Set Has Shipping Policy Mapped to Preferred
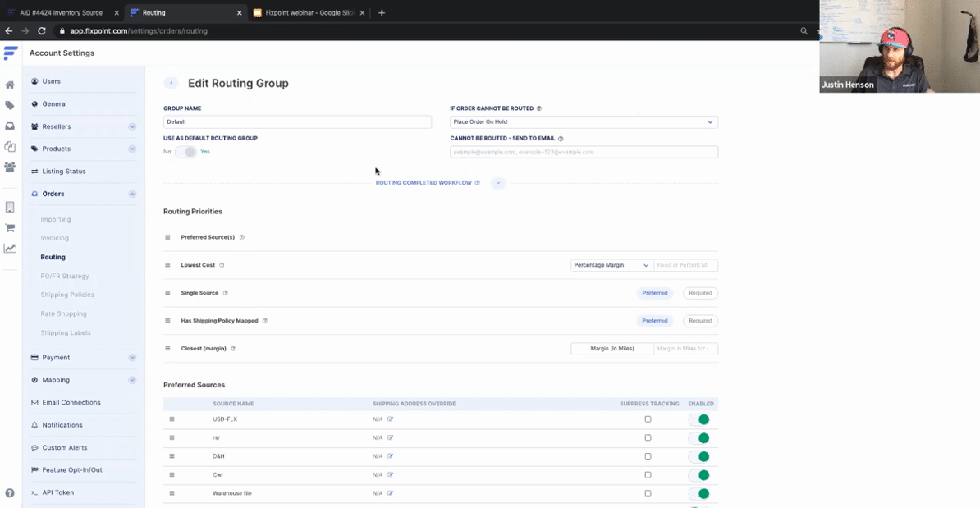This screenshot has height=508, width=980. point(655,321)
